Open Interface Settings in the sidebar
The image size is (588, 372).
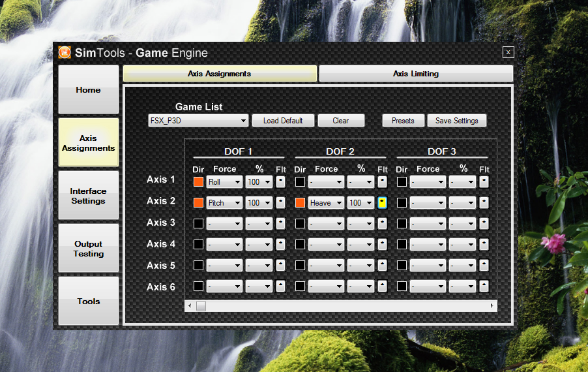[89, 196]
